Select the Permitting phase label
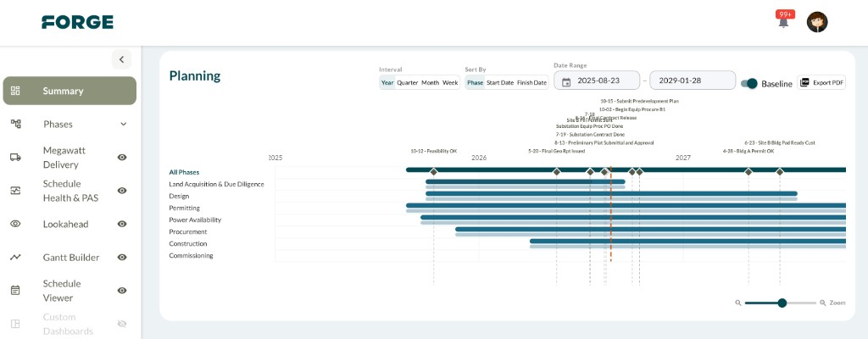 pyautogui.click(x=184, y=208)
